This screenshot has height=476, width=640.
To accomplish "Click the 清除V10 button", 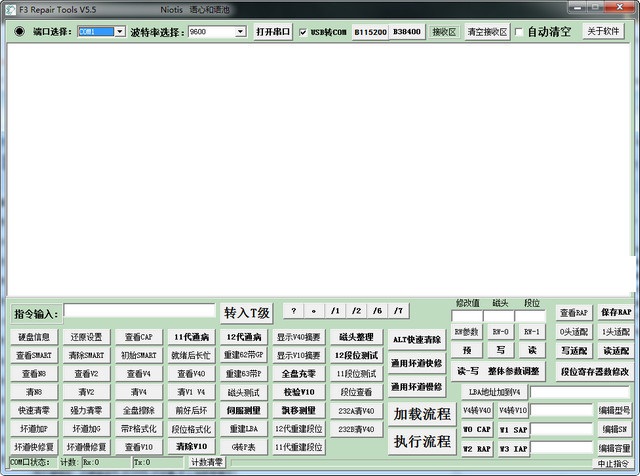I will click(x=191, y=447).
